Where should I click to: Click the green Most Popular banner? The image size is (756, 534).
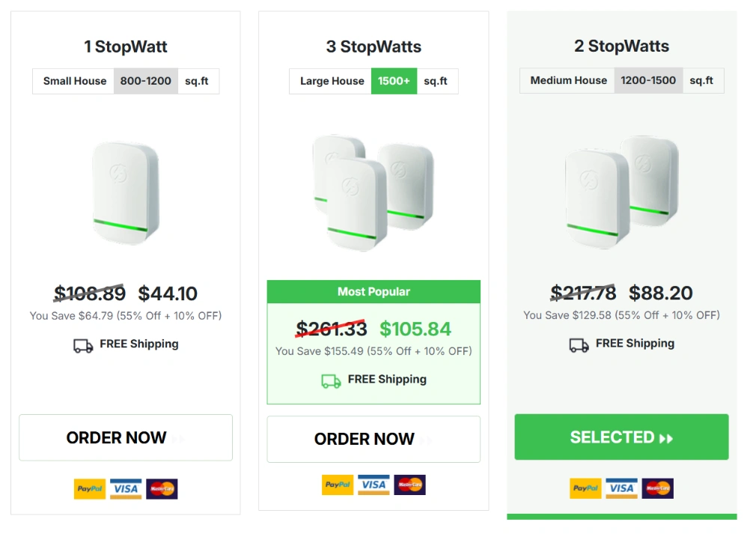(374, 292)
